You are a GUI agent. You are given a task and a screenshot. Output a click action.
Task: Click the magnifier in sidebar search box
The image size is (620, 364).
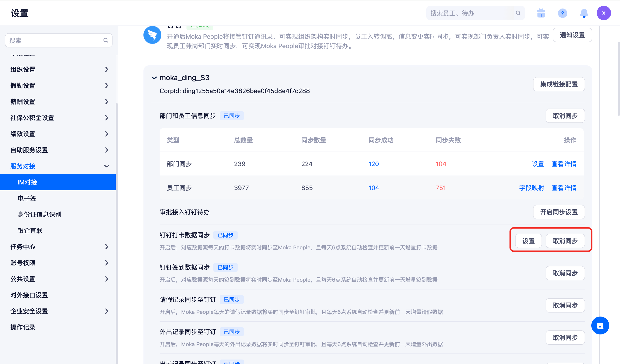106,40
